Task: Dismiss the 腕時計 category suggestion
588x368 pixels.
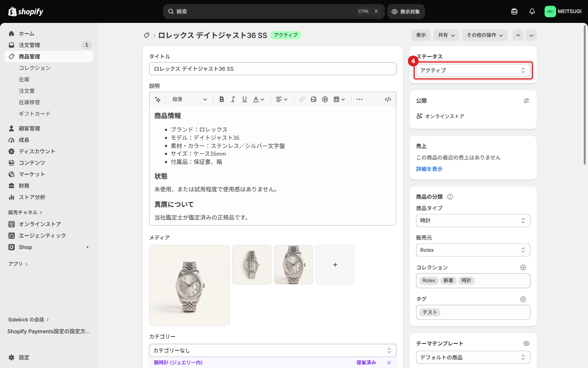Action: (389, 363)
